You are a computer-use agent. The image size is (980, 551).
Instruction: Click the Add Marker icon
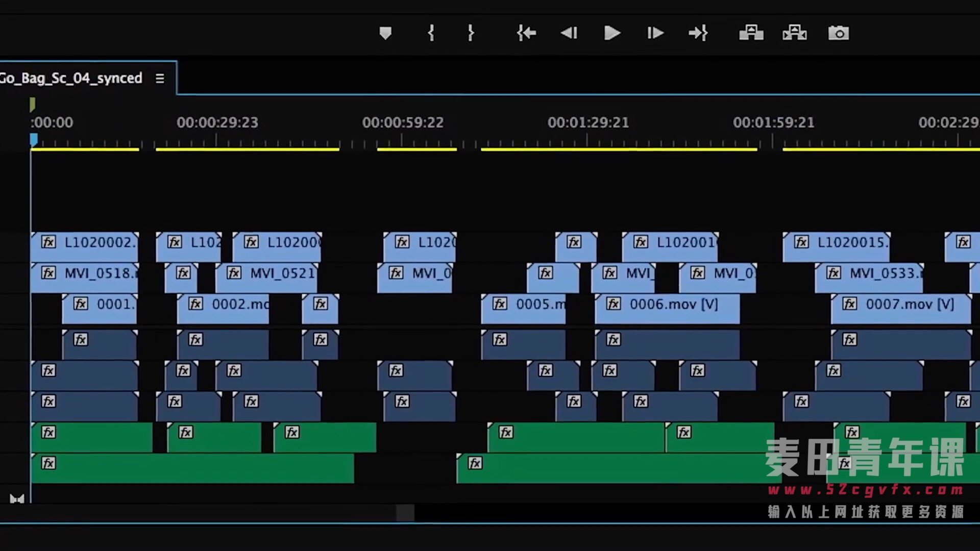(385, 33)
